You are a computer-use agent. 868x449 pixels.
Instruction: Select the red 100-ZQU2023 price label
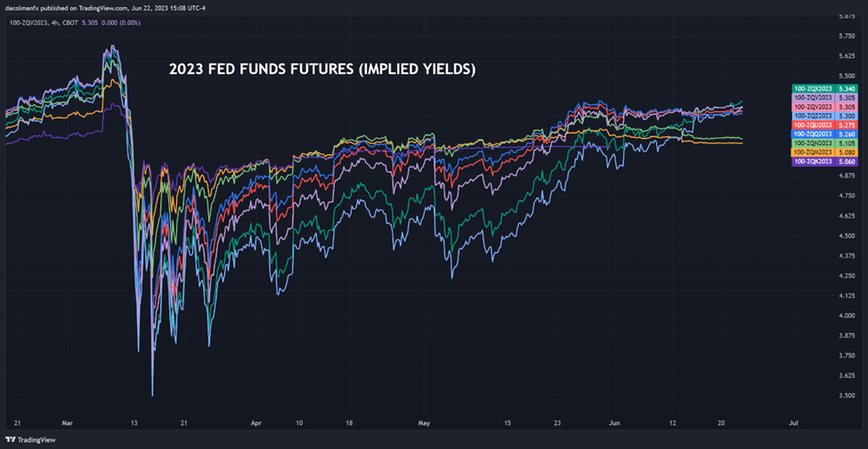pos(826,125)
